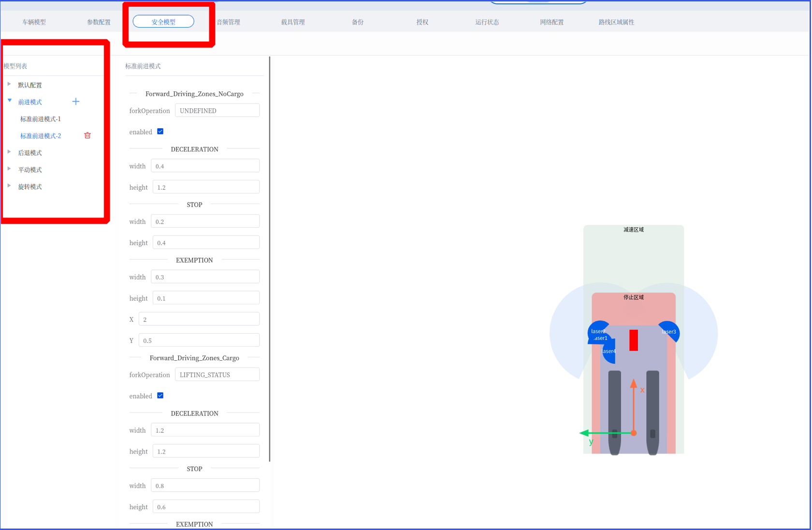This screenshot has height=530, width=812.
Task: Click the laser4 sensor marker
Action: 609,352
